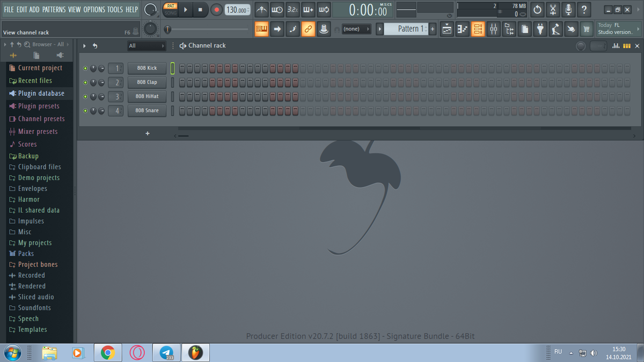
Task: Toggle countdown before recording (3.2.)
Action: [292, 10]
